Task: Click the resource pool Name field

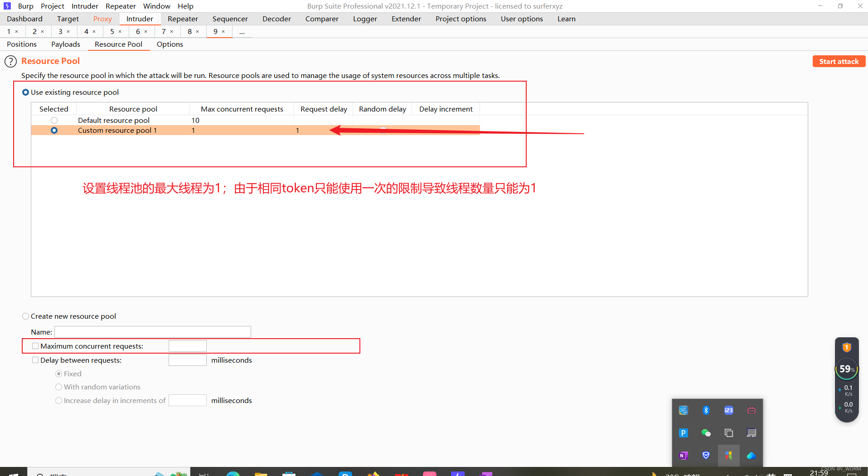Action: (153, 332)
